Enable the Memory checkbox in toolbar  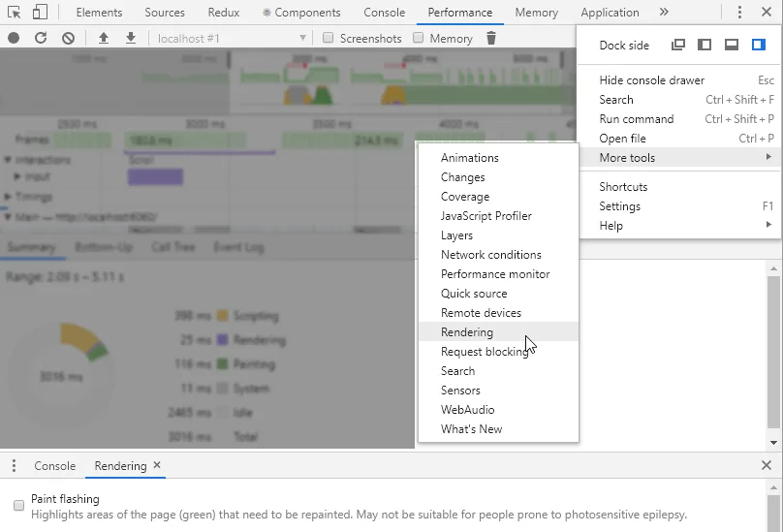point(419,38)
